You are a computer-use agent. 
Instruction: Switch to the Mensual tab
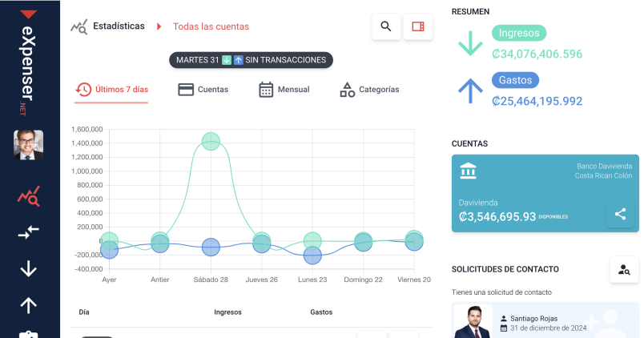pos(284,90)
